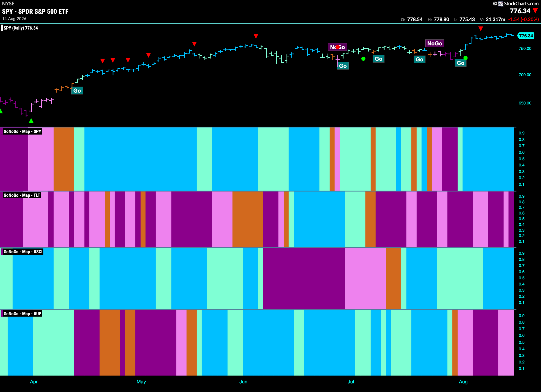The image size is (541, 392).
Task: Click the green dot beside the August Go label
Action: (x=465, y=58)
